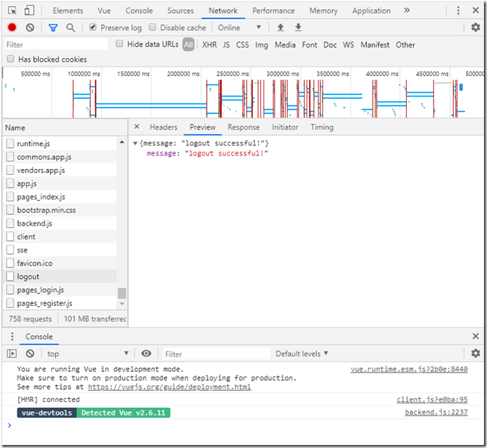Click file icon beside bootstrap.min.css
The height and width of the screenshot is (448, 487).
coord(11,210)
